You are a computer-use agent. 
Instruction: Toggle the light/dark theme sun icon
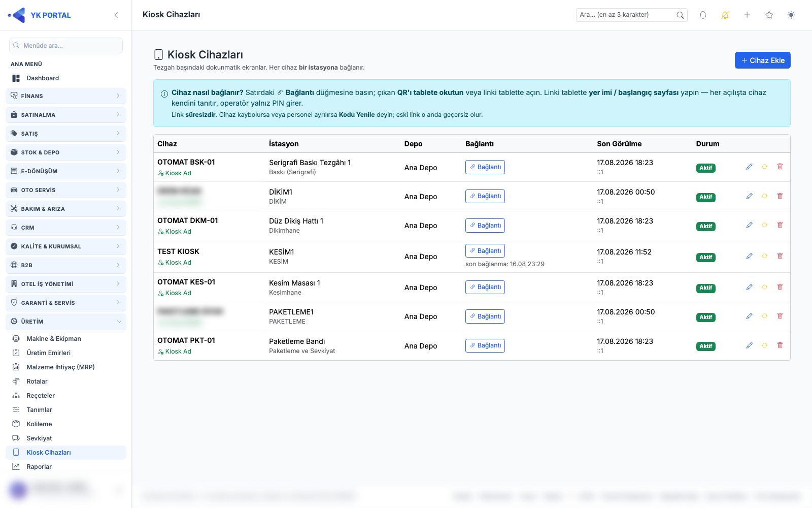pyautogui.click(x=791, y=15)
